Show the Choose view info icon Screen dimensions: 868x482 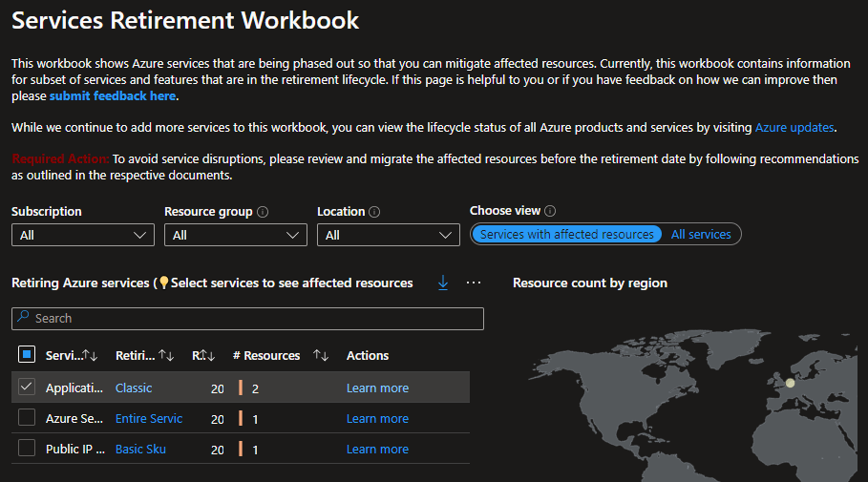[x=550, y=211]
